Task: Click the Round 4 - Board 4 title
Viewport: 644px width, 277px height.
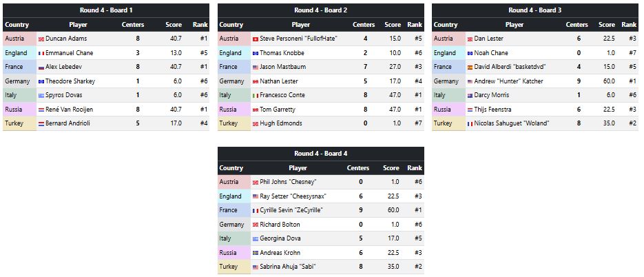Action: (320, 154)
